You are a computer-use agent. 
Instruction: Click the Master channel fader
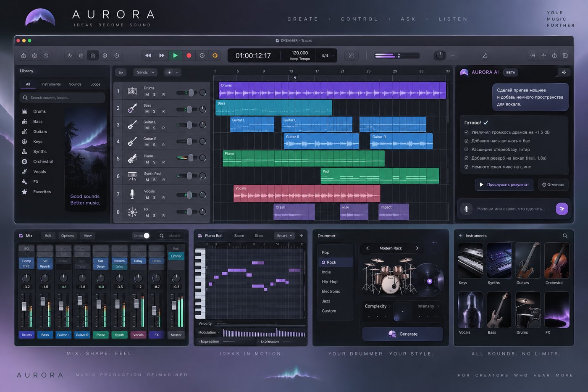pyautogui.click(x=174, y=305)
